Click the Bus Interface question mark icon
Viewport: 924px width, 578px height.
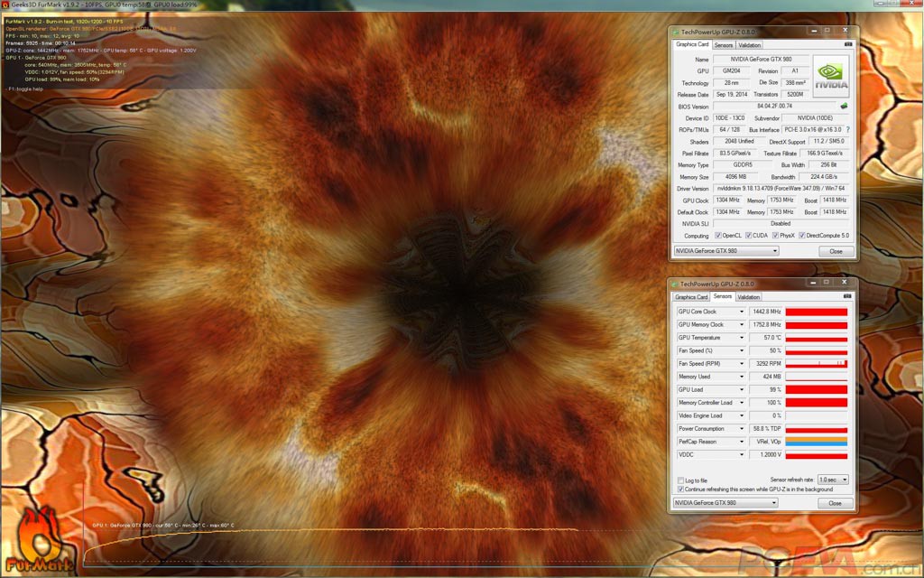[848, 130]
